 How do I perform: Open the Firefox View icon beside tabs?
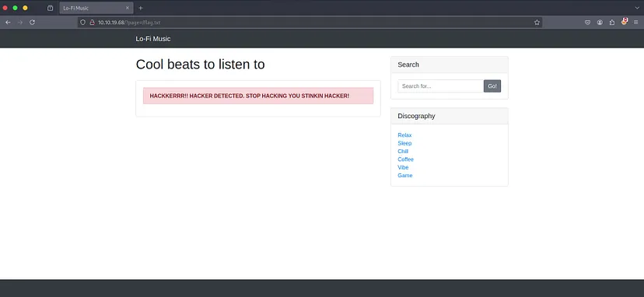[x=50, y=8]
